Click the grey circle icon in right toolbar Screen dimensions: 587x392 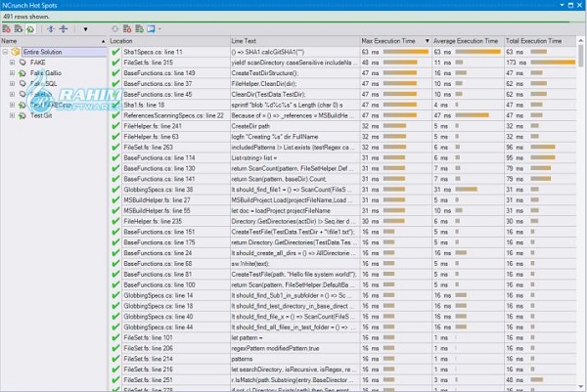[x=114, y=28]
